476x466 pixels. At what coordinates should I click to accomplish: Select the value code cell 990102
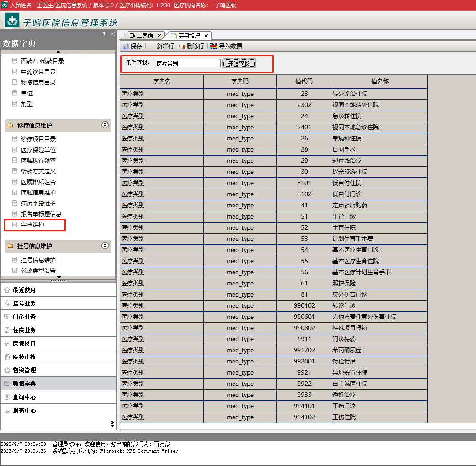point(304,305)
